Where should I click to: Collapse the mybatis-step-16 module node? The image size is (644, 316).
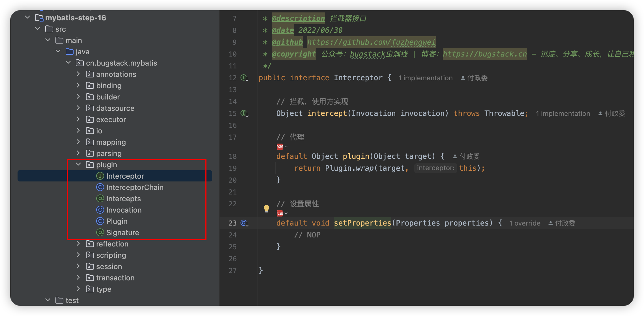27,18
